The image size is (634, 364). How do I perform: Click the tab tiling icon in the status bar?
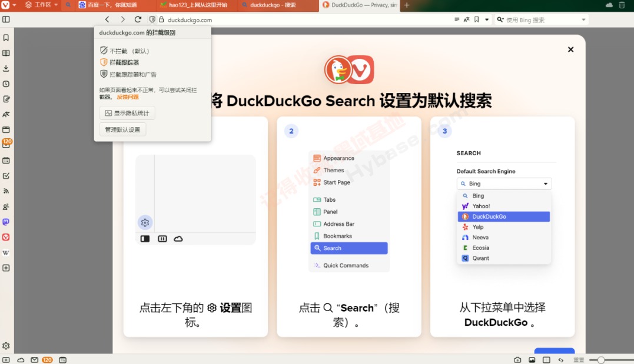(546, 359)
